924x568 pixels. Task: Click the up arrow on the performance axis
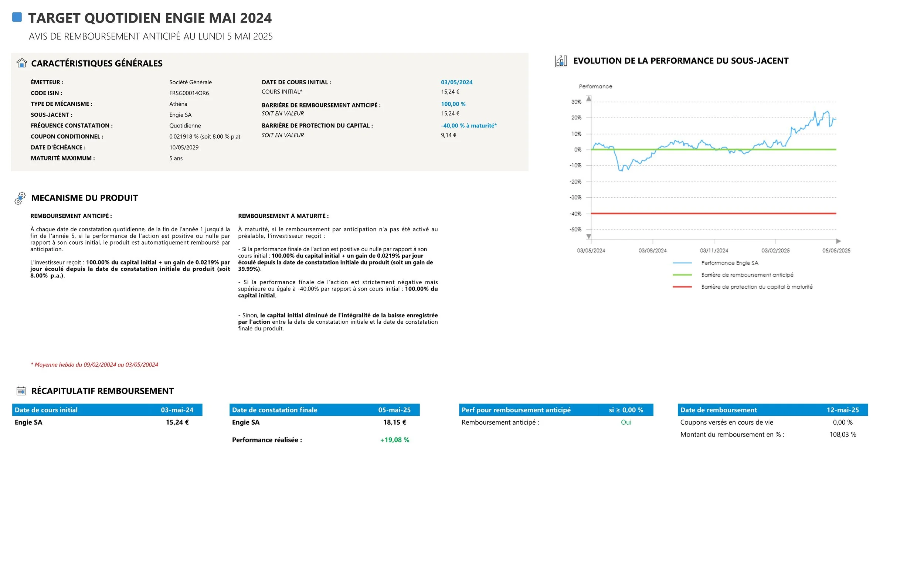(x=588, y=98)
